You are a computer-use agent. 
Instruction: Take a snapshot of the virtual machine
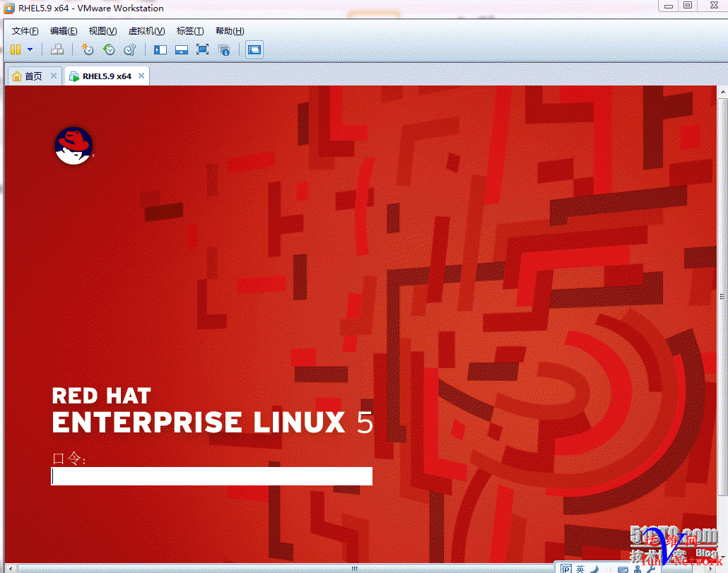click(x=87, y=49)
